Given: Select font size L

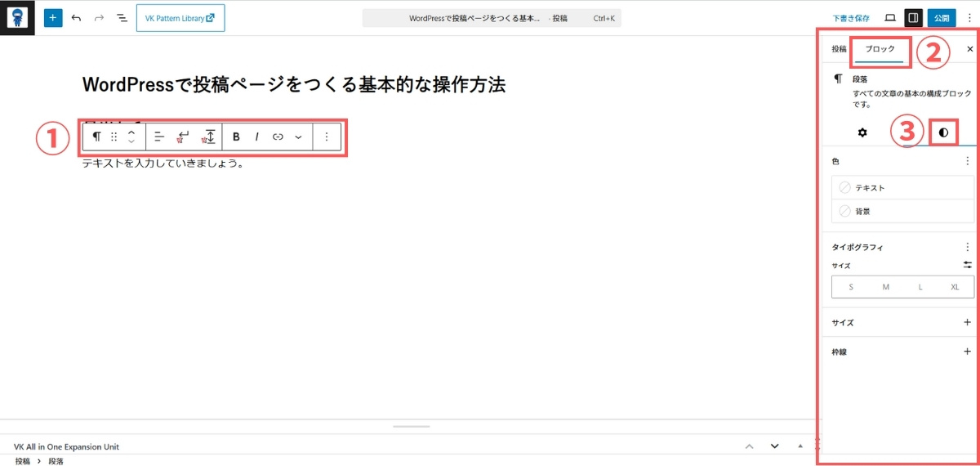Looking at the screenshot, I should [920, 287].
